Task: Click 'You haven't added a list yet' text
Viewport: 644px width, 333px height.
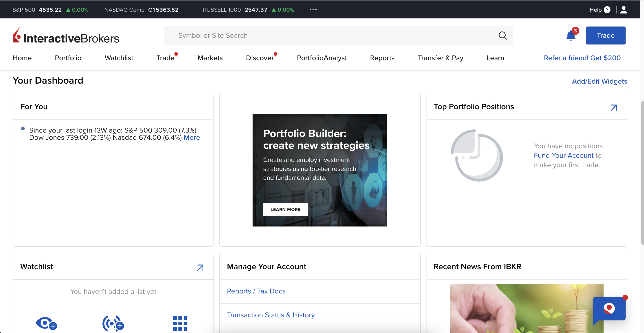Action: (x=113, y=291)
